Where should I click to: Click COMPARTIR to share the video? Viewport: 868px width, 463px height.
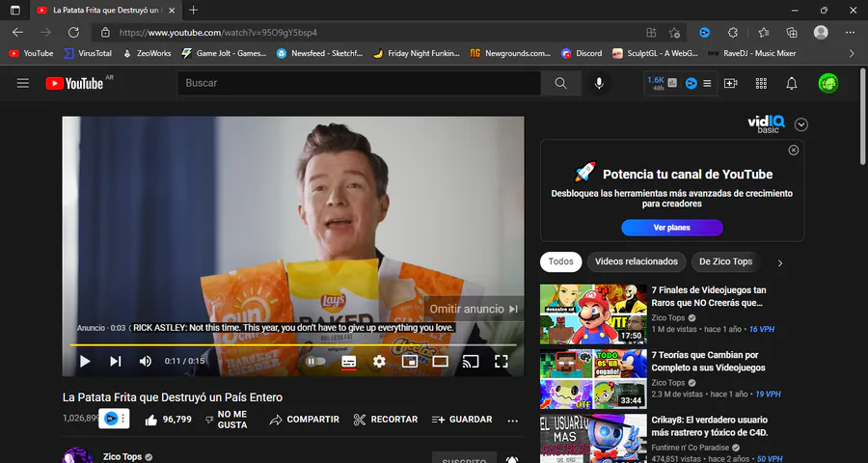[305, 420]
